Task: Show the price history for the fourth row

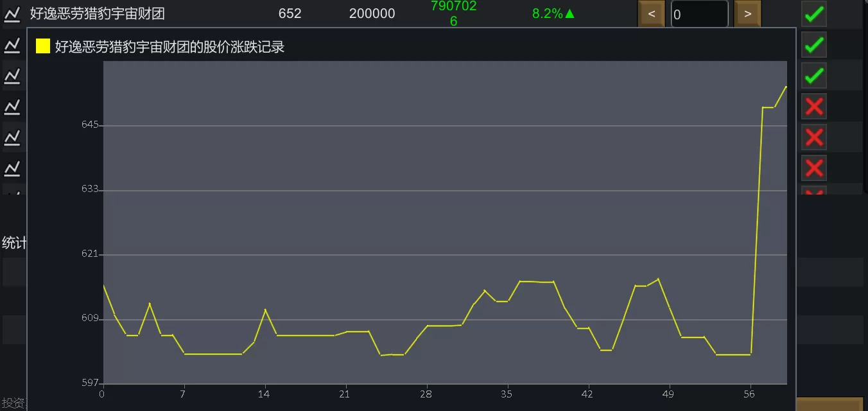Action: click(12, 107)
